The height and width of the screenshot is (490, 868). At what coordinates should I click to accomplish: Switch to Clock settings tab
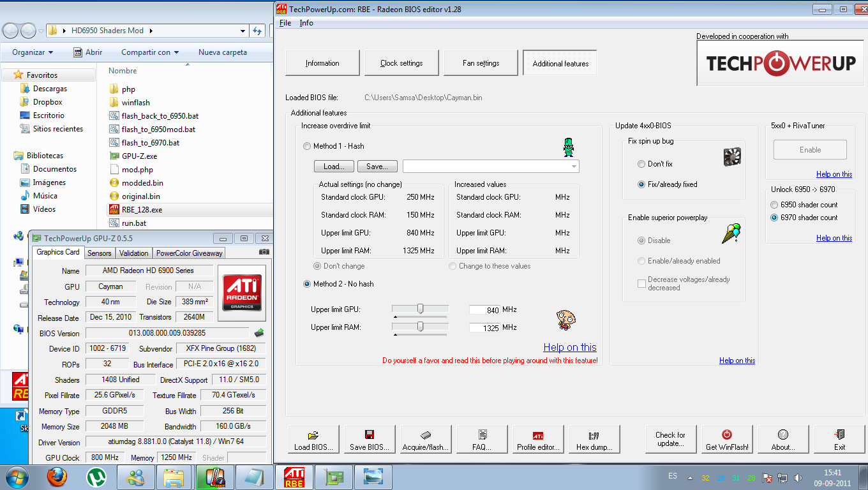tap(401, 63)
